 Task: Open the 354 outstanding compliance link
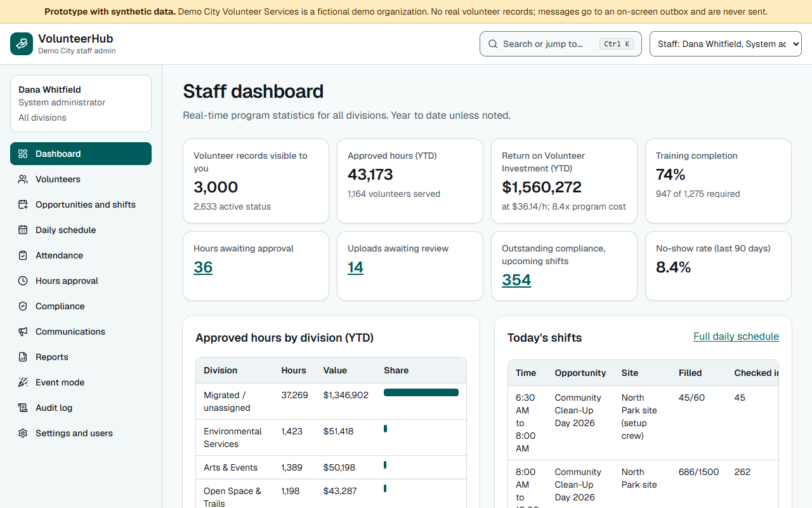[516, 280]
